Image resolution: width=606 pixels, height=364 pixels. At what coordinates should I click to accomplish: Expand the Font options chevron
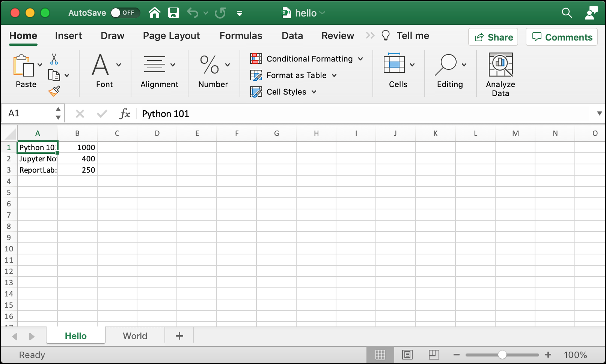pyautogui.click(x=119, y=65)
